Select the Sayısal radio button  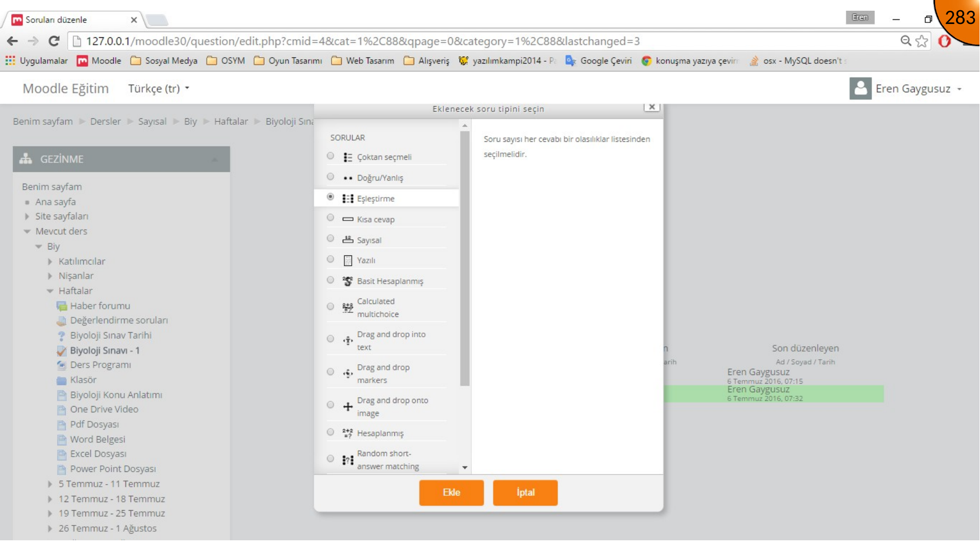[x=331, y=239]
